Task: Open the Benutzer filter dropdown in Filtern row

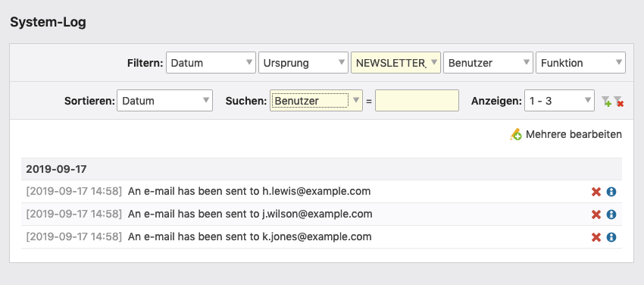Action: click(488, 63)
